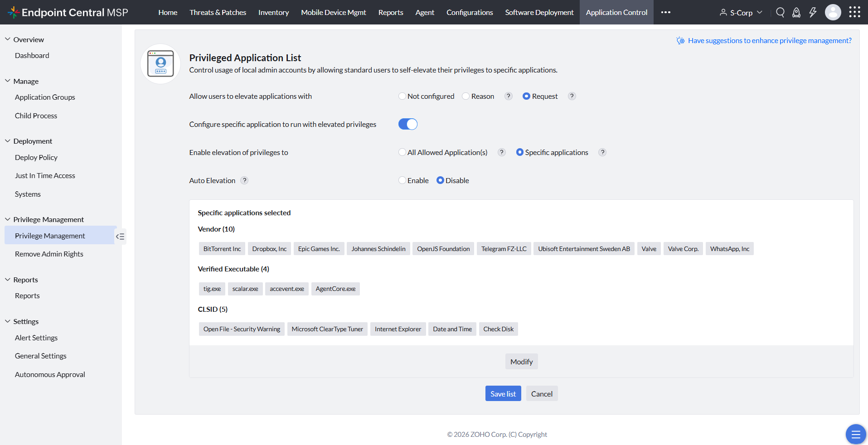Screen dimensions: 868x445
Task: Open the blue floating menu button at the bottom corner
Action: click(856, 435)
